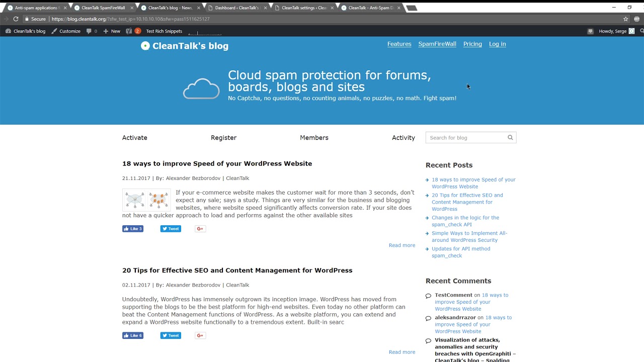Open Howdy, Serge account menu

[x=617, y=31]
